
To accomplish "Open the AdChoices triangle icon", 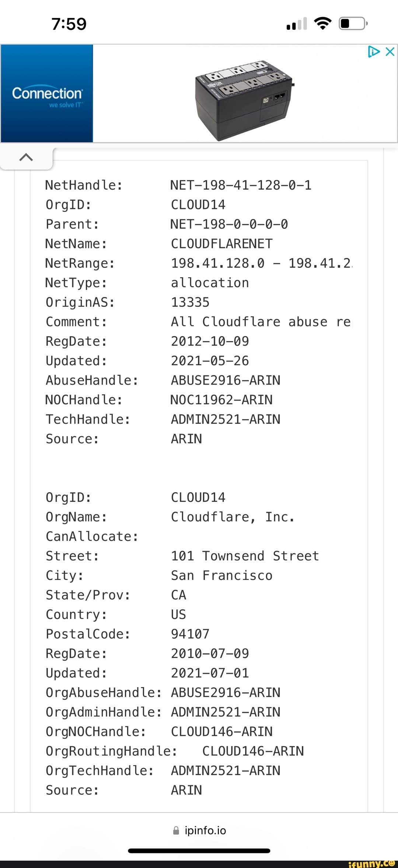I will 374,52.
